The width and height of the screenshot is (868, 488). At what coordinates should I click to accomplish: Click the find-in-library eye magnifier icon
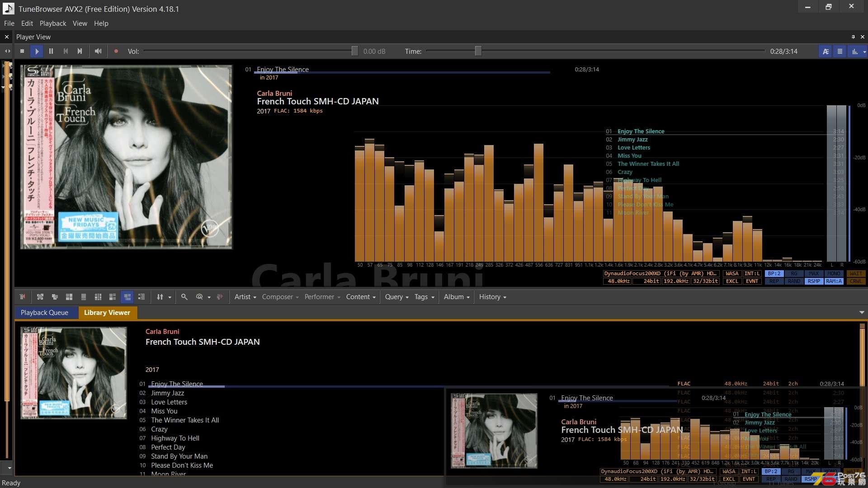point(199,297)
